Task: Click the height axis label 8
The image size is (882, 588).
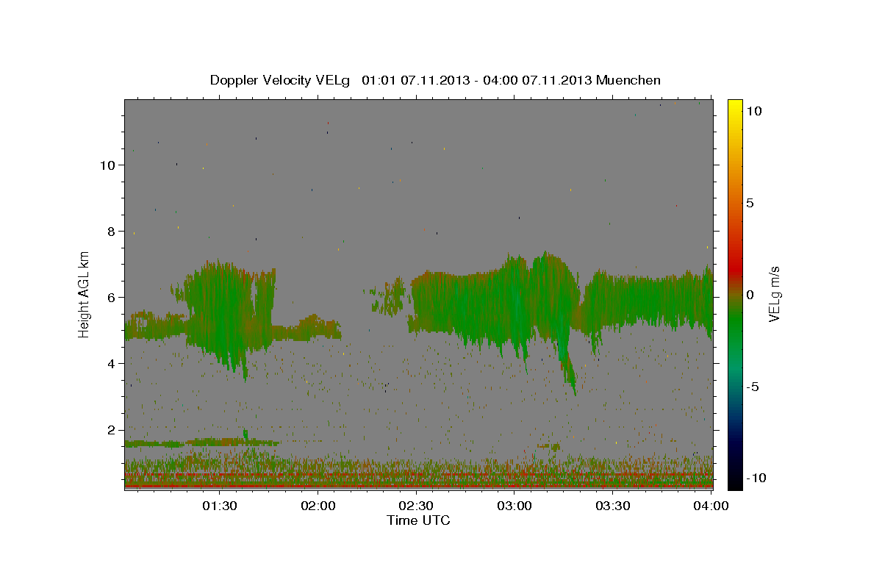Action: [112, 232]
